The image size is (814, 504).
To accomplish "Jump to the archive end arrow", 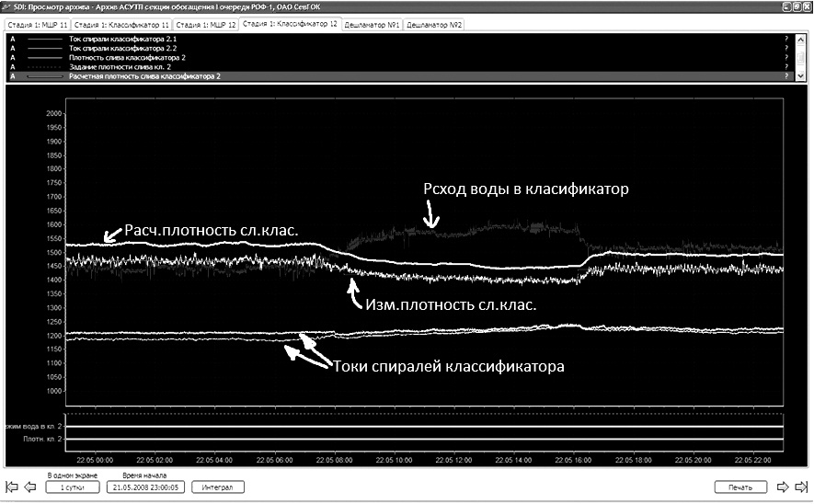I will coord(800,487).
